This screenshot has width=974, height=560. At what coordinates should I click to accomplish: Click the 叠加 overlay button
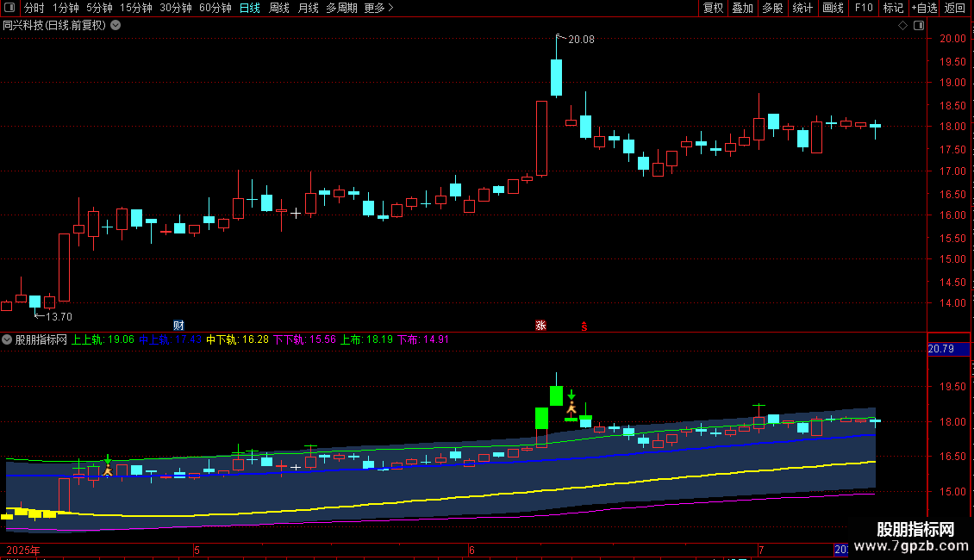tap(742, 8)
